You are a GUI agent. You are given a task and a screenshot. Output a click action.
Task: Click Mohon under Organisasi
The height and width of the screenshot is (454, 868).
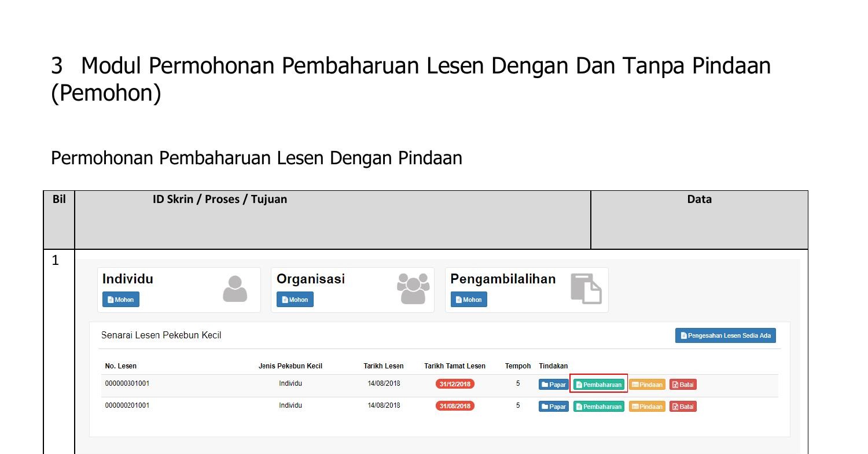295,299
